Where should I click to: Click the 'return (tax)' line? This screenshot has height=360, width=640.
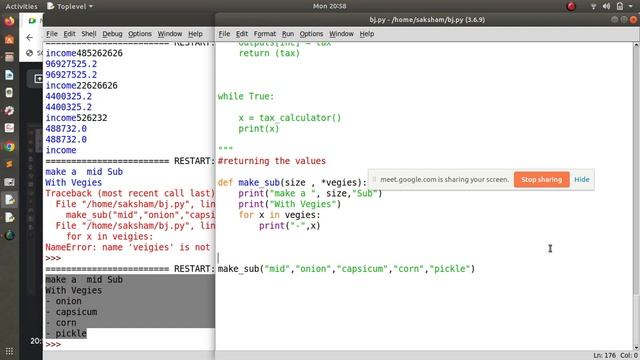(x=269, y=53)
